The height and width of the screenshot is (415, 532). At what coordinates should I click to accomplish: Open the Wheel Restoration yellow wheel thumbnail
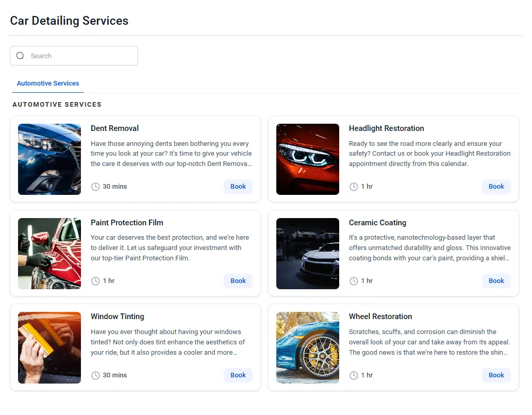(x=308, y=348)
